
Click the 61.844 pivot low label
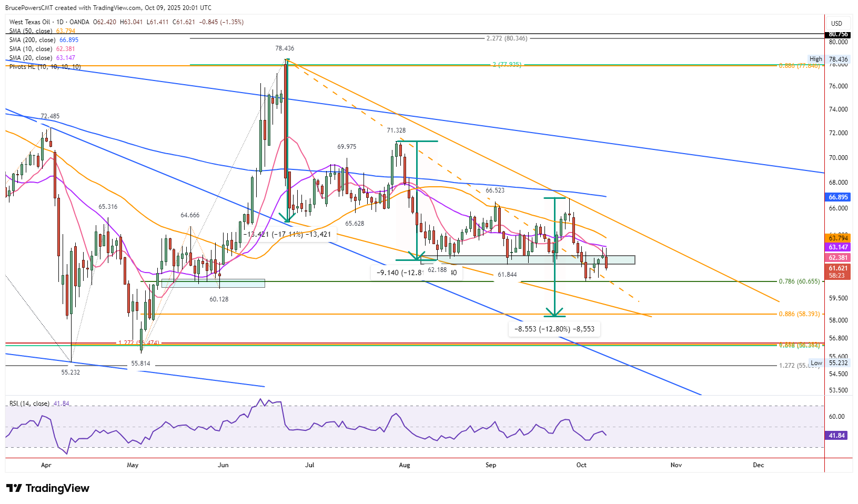pos(507,275)
